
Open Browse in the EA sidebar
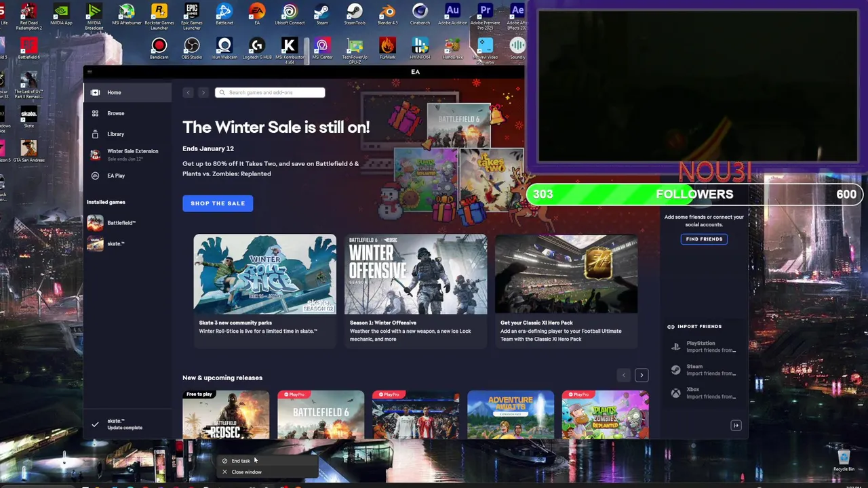point(127,113)
